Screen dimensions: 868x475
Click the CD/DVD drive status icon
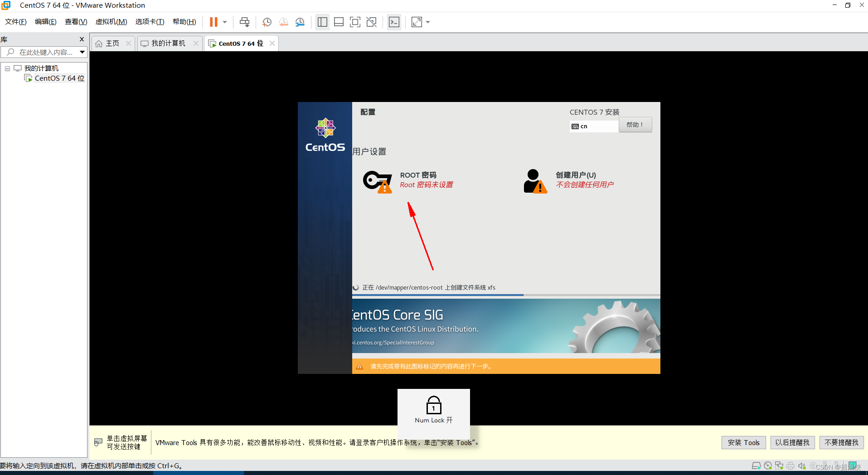(768, 466)
